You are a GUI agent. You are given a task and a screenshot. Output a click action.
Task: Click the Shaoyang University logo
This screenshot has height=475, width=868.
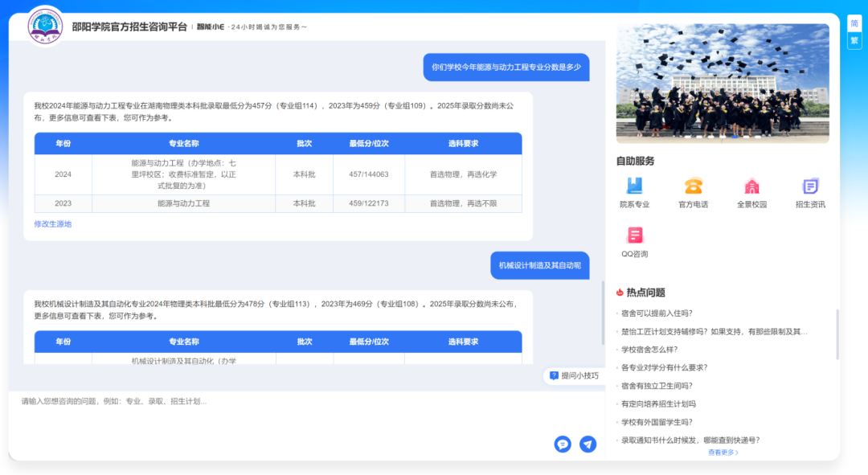click(x=45, y=27)
